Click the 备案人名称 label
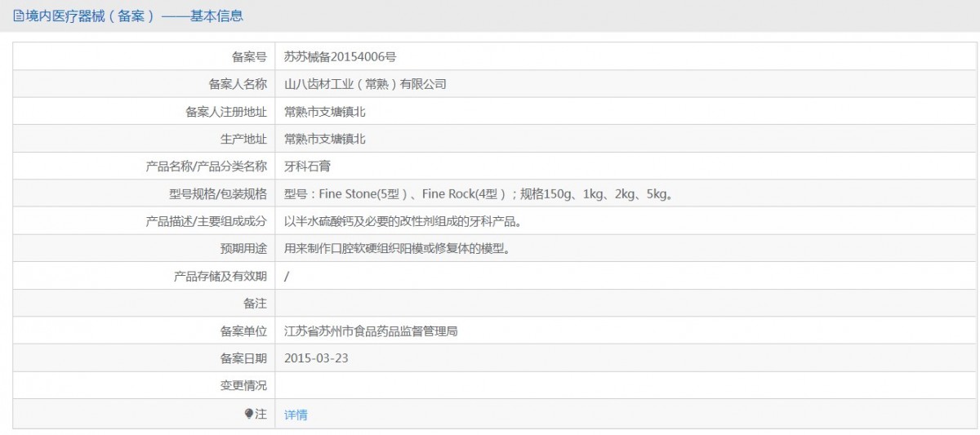 (238, 84)
